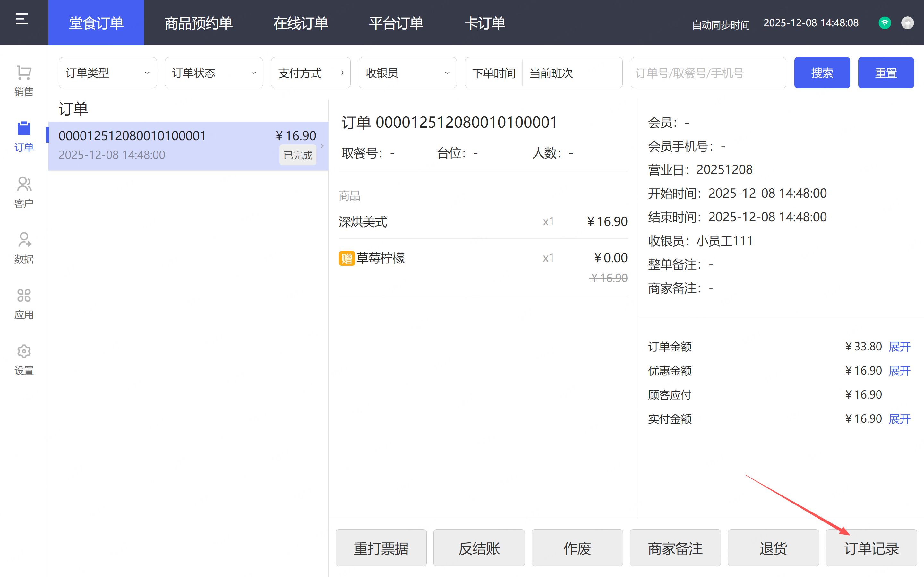This screenshot has width=924, height=577.
Task: Click the green Wi-Fi status icon
Action: [884, 23]
